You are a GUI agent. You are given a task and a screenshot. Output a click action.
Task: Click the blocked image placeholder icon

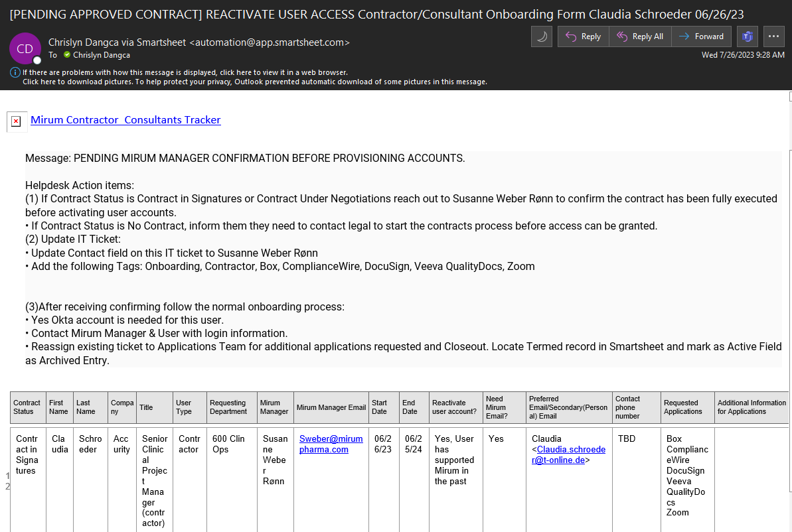click(16, 121)
